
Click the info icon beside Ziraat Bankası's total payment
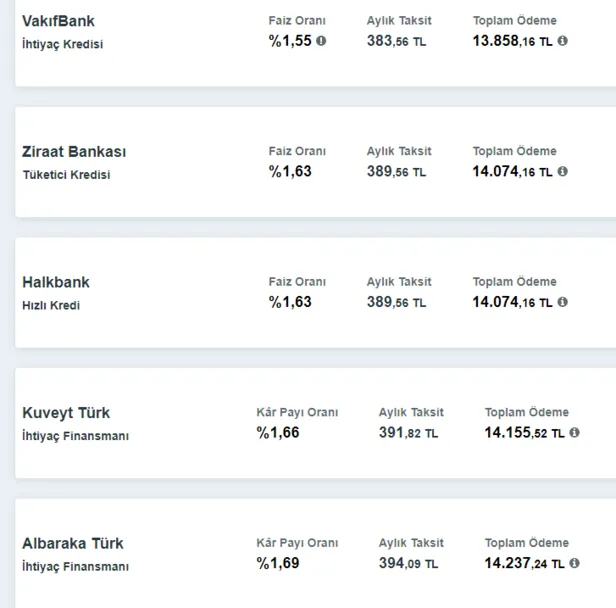tap(563, 171)
